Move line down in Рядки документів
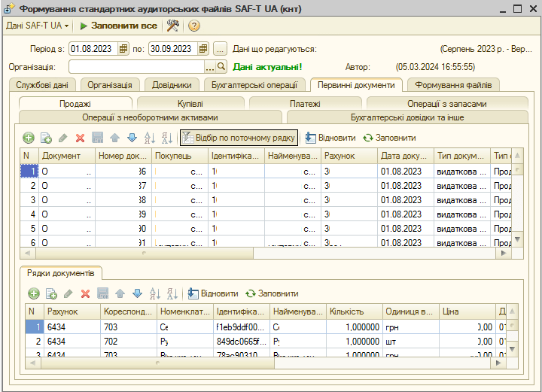This screenshot has width=542, height=392. 137,293
